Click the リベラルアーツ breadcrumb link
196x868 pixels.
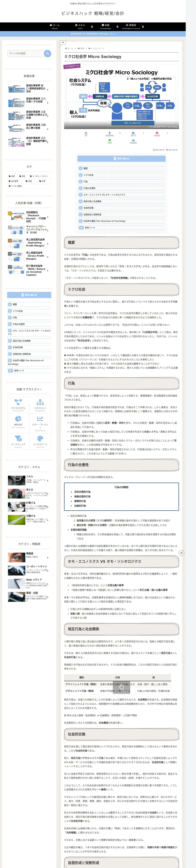click(x=97, y=48)
